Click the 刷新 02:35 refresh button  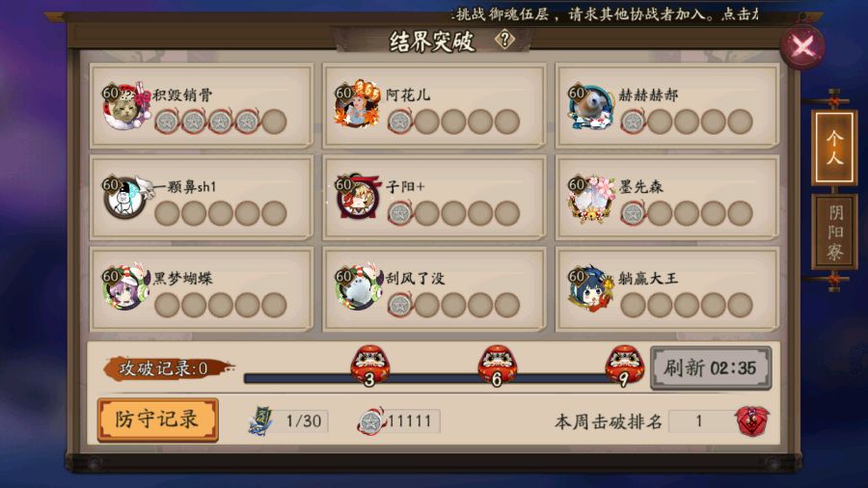coord(711,367)
